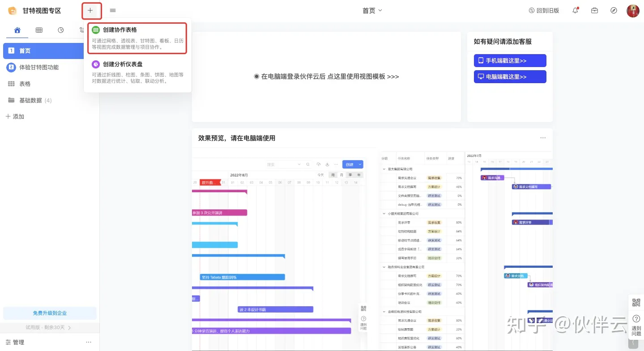The image size is (644, 351).
Task: Toggle the sidebar collapse hamburger icon
Action: [113, 10]
